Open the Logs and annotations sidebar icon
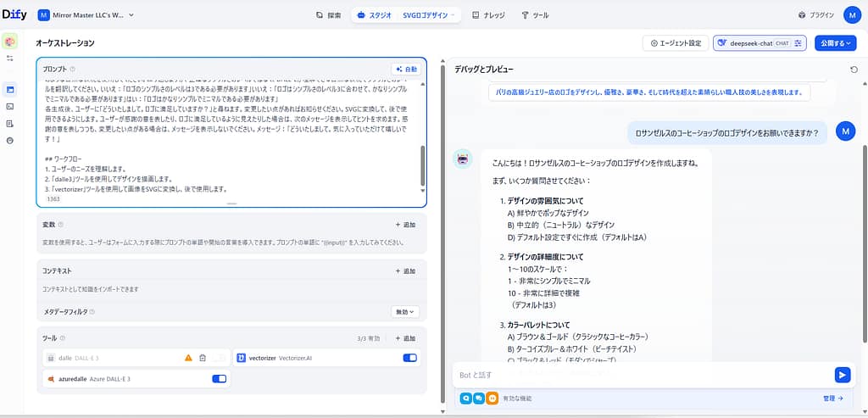The height and width of the screenshot is (418, 868). coord(10,124)
